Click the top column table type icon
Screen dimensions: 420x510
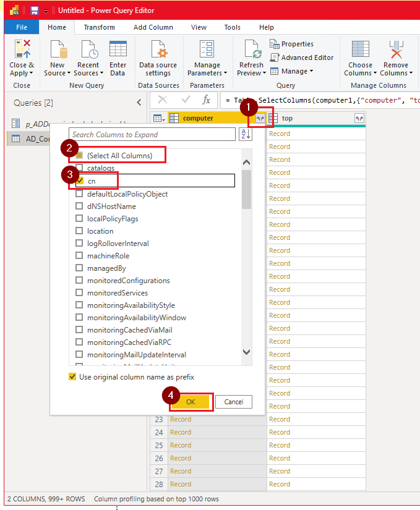[273, 118]
